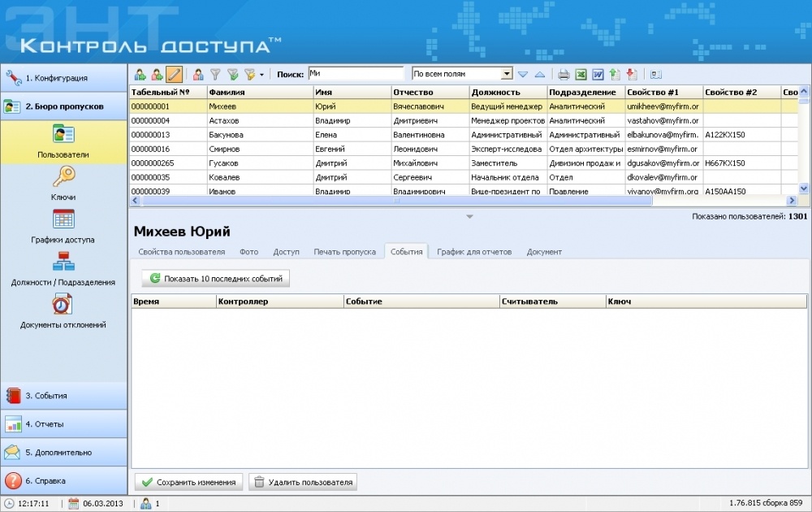This screenshot has height=512, width=812.
Task: Open Графики доступа in sidebar
Action: [63, 226]
